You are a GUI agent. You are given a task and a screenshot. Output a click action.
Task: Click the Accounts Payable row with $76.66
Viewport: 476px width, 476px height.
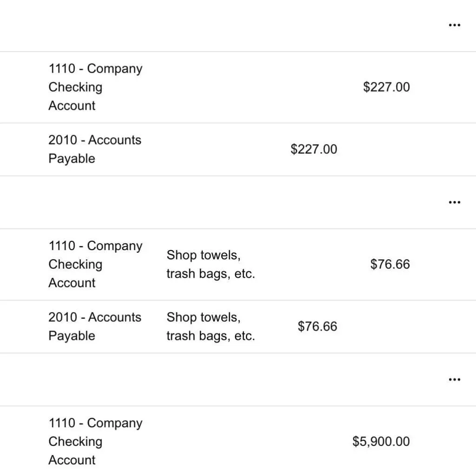[x=95, y=326]
